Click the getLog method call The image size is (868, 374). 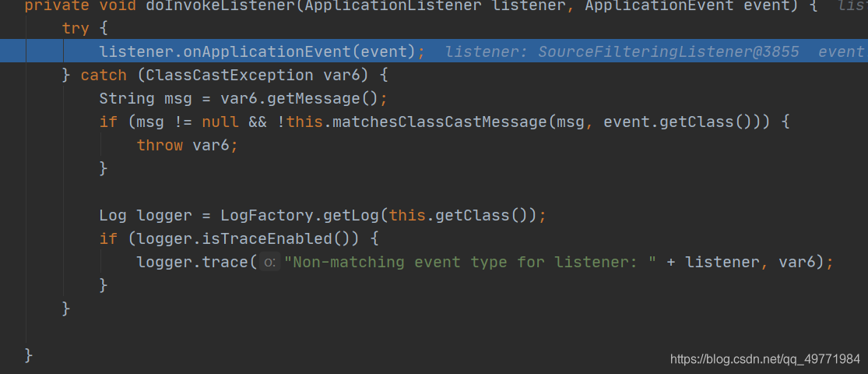pyautogui.click(x=351, y=215)
